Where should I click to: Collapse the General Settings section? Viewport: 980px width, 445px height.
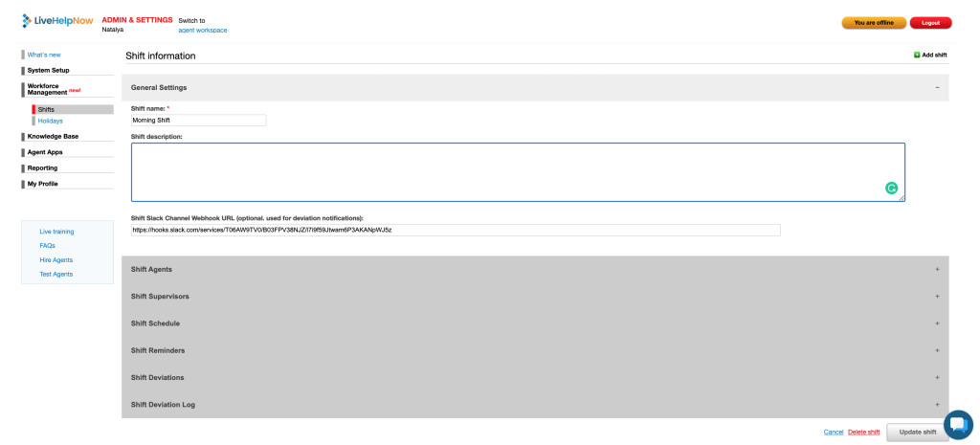coord(937,87)
